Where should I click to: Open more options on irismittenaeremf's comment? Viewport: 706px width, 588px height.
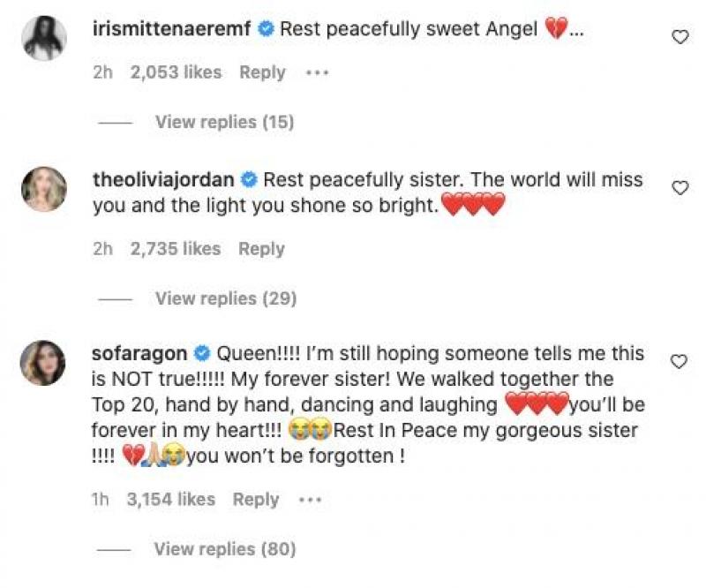pyautogui.click(x=318, y=72)
